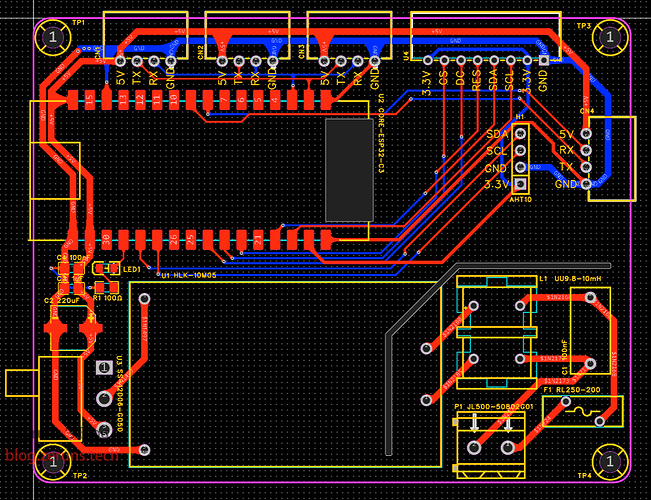This screenshot has width=651, height=500.
Task: Click the AHT10 header 3.3V square pad
Action: click(x=521, y=184)
